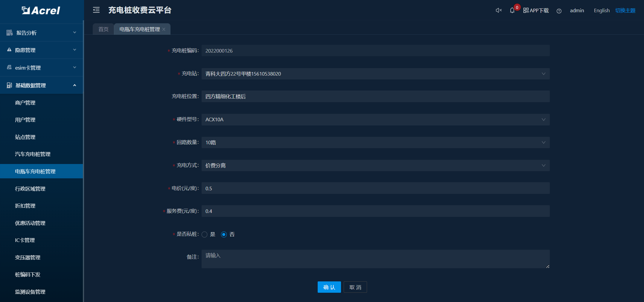644x302 pixels.
Task: Close the 电瓶车充电桩管理 tab with the X
Action: click(164, 29)
